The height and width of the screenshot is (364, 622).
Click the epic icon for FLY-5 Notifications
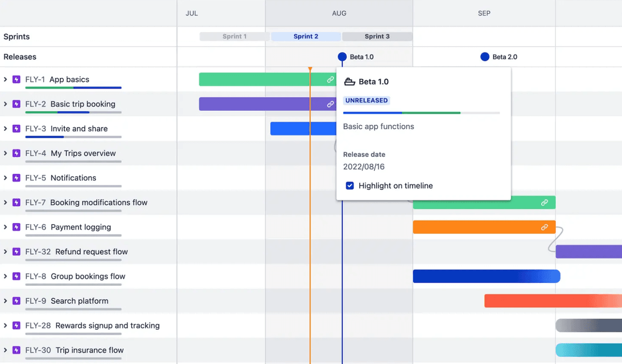coord(16,178)
